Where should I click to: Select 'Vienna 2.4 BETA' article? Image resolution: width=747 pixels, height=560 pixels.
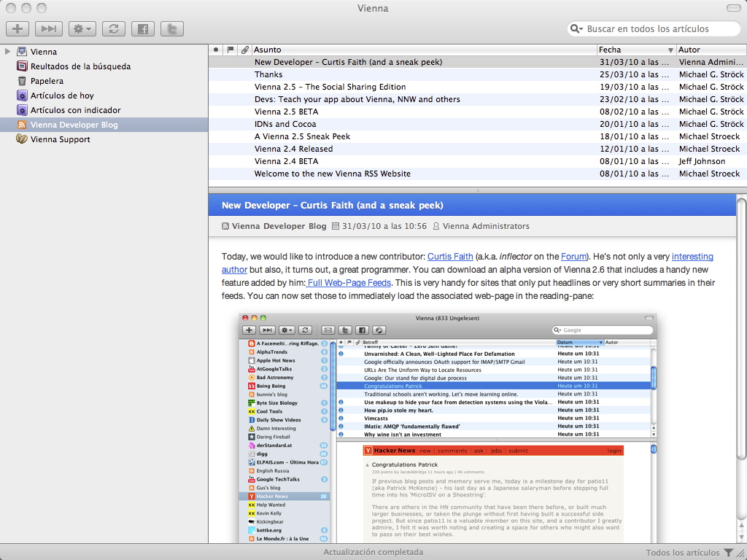[x=477, y=161]
